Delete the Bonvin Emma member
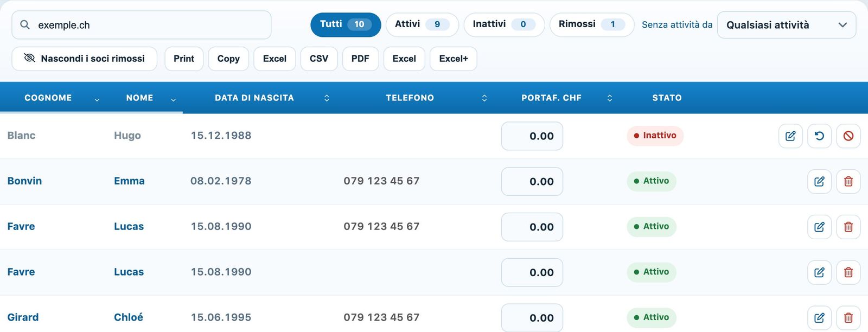The width and height of the screenshot is (868, 332). [848, 182]
